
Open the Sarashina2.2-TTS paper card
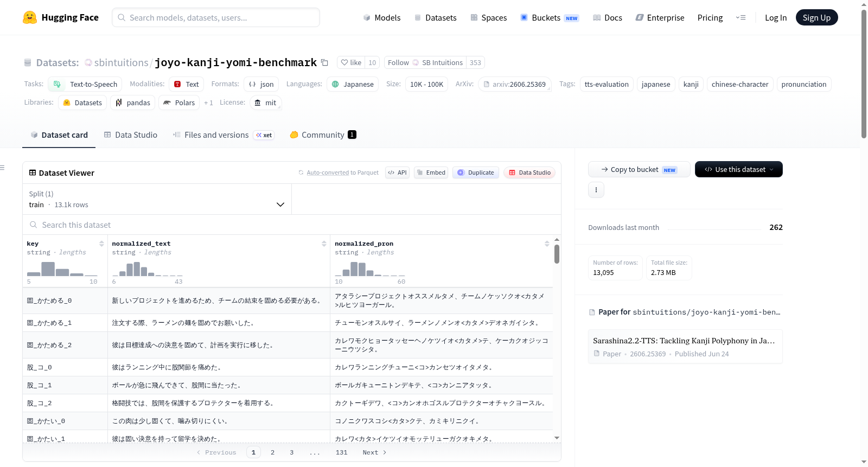tap(685, 347)
